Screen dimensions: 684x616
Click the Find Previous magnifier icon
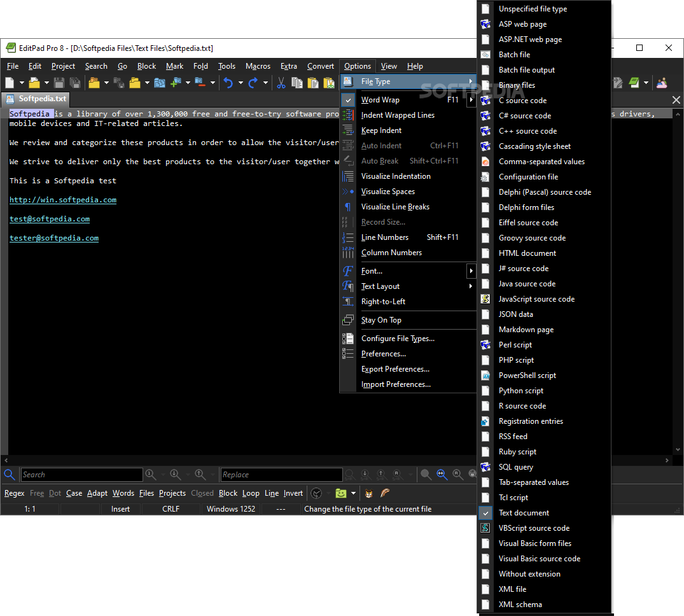[200, 474]
